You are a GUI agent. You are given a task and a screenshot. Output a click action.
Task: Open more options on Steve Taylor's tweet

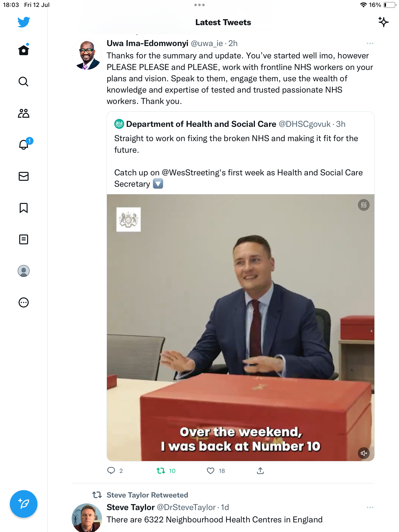[370, 508]
